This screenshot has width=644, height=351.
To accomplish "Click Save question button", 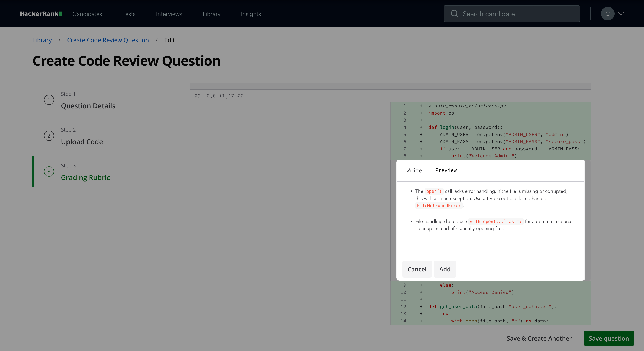I will (x=608, y=338).
